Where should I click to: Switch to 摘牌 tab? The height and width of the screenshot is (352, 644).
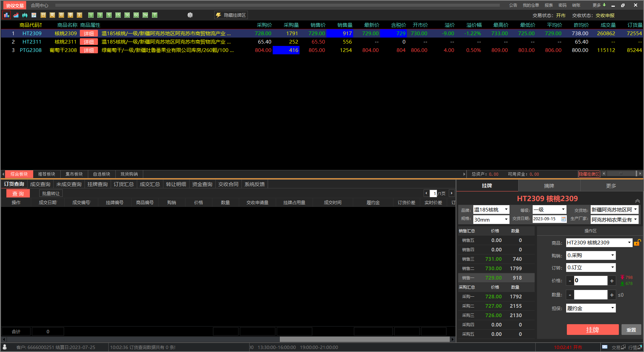tap(549, 186)
